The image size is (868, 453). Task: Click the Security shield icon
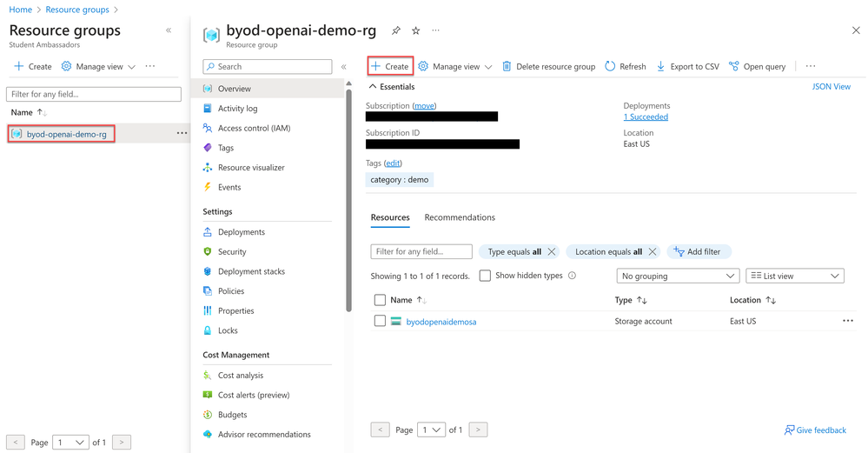(x=208, y=251)
